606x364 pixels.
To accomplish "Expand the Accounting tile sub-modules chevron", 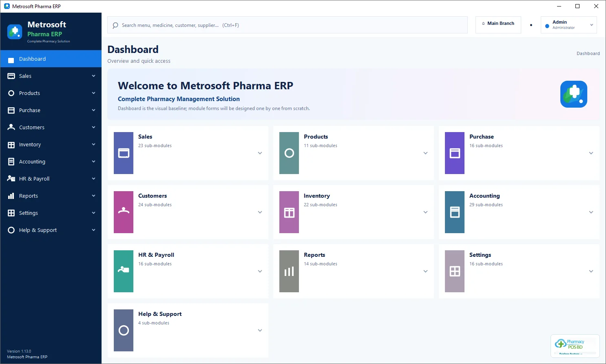I will click(x=591, y=212).
